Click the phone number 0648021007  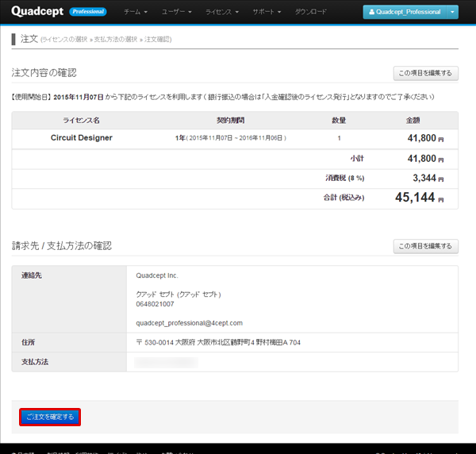[155, 304]
